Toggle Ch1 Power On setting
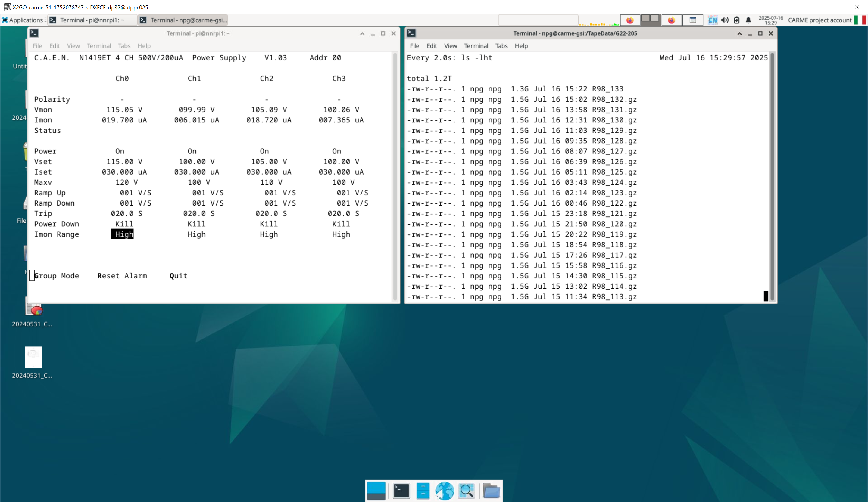 [x=192, y=151]
